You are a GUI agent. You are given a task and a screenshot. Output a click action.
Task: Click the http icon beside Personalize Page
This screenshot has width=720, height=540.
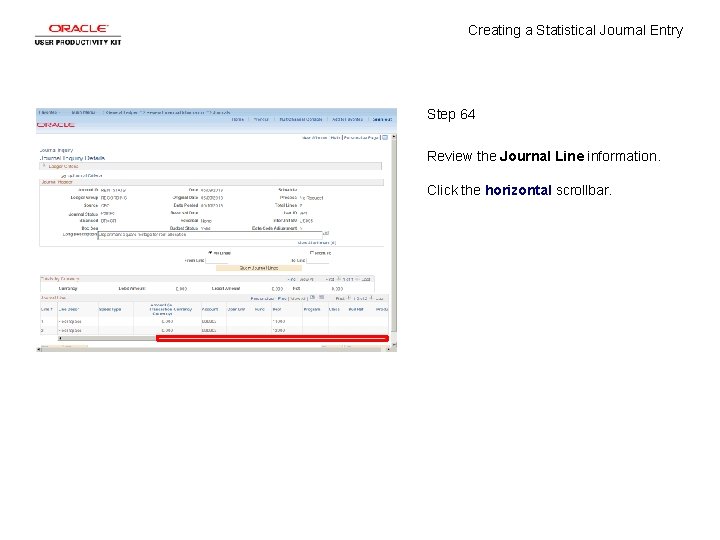pos(385,137)
